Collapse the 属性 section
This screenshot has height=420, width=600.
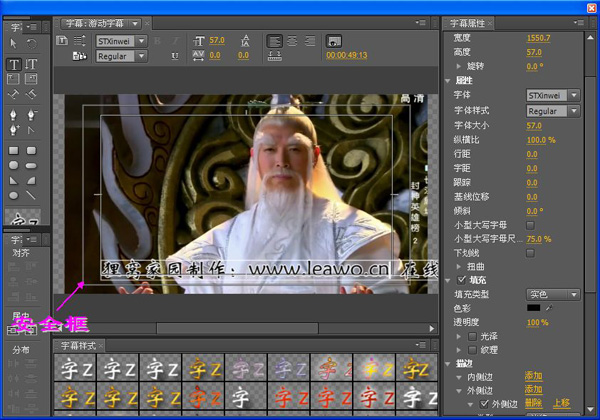(448, 81)
